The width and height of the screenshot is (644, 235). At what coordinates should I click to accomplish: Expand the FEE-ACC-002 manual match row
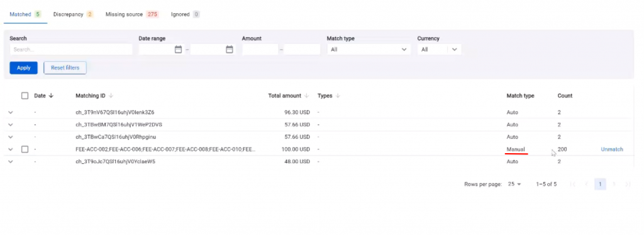[x=11, y=149]
